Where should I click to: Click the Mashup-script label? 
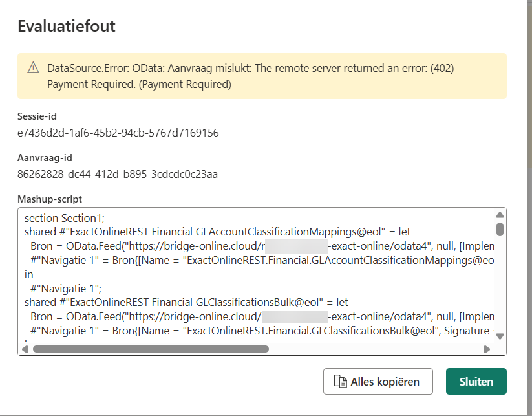tap(50, 199)
